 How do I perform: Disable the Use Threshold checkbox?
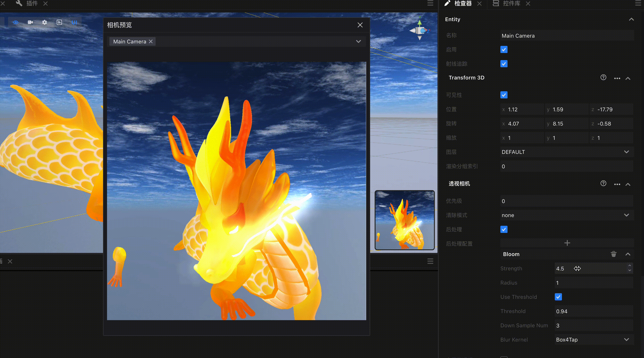pyautogui.click(x=558, y=297)
